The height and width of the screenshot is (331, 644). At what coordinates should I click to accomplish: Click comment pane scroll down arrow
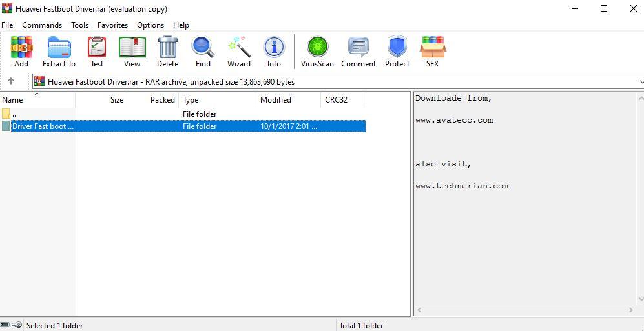click(641, 299)
